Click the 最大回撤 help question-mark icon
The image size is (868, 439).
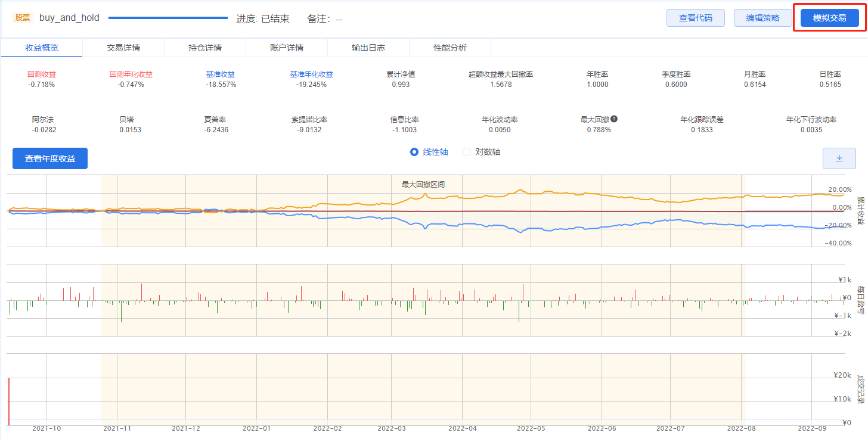[x=614, y=119]
